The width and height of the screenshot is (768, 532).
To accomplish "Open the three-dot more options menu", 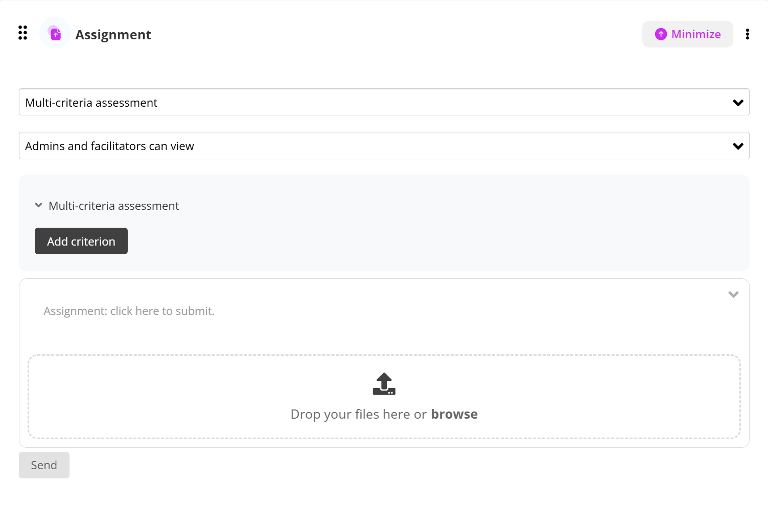I will 747,34.
